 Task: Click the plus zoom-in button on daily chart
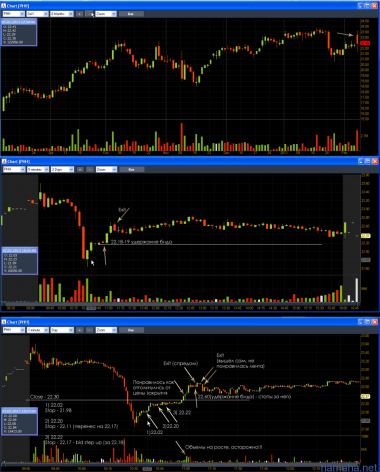(x=79, y=14)
